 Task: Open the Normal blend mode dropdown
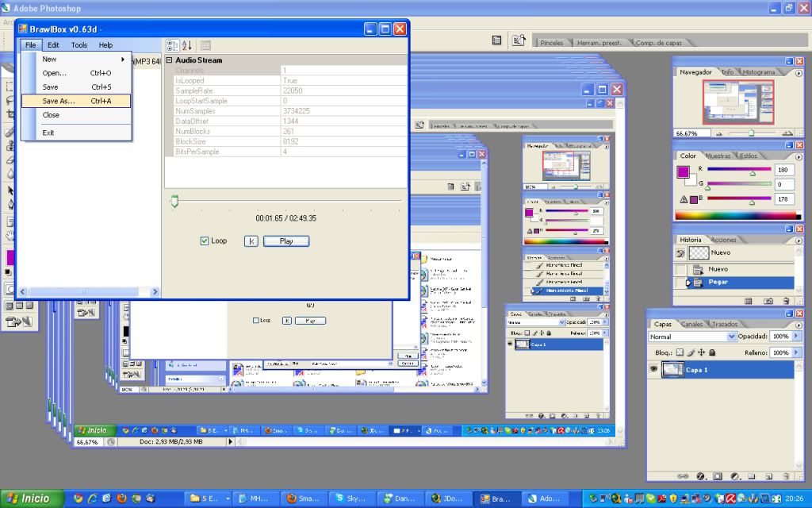709,337
